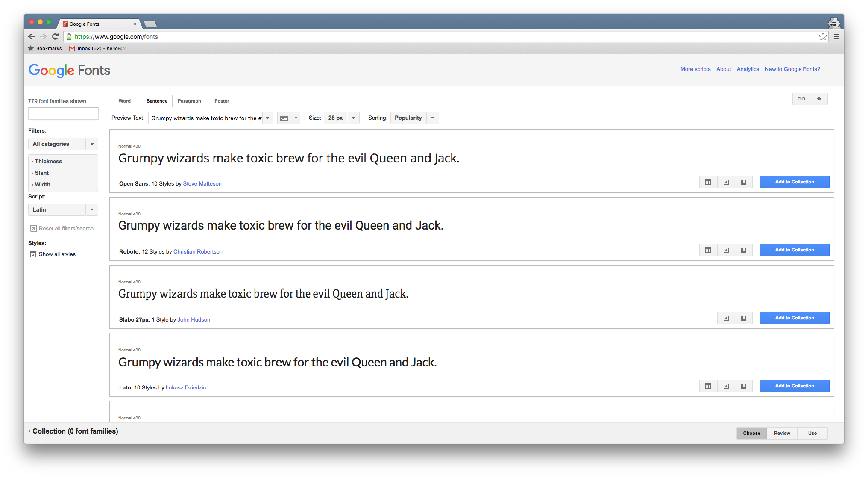The height and width of the screenshot is (478, 868).
Task: Click the incognito profile icon
Action: coord(834,23)
